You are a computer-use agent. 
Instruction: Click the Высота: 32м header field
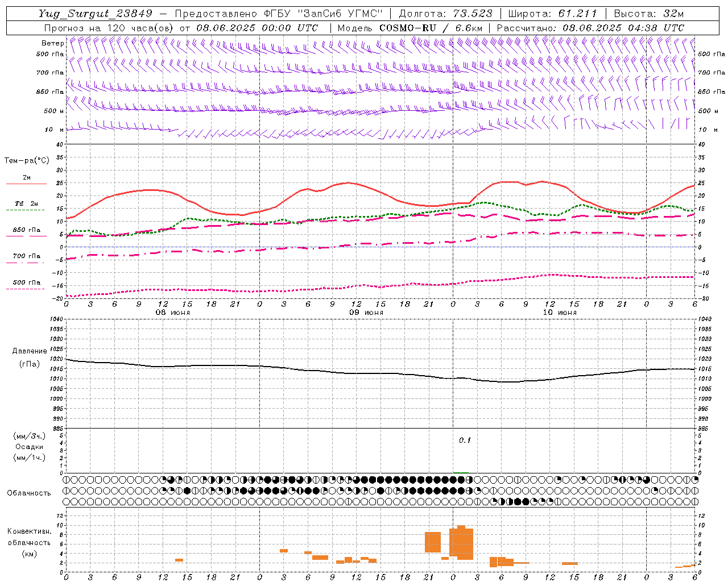(x=648, y=14)
